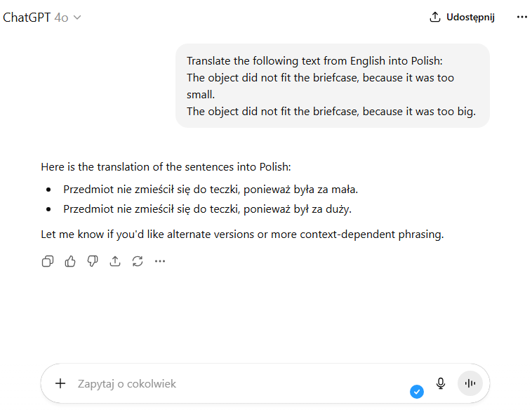Start dictation with the microphone icon
Screen dimensions: 532x410
pyautogui.click(x=441, y=383)
